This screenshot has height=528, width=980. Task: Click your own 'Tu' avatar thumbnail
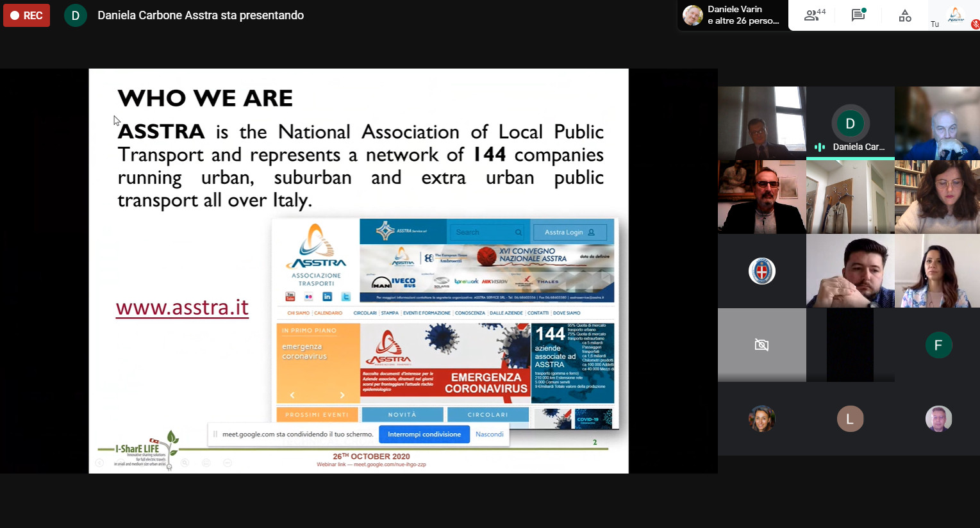coord(955,15)
